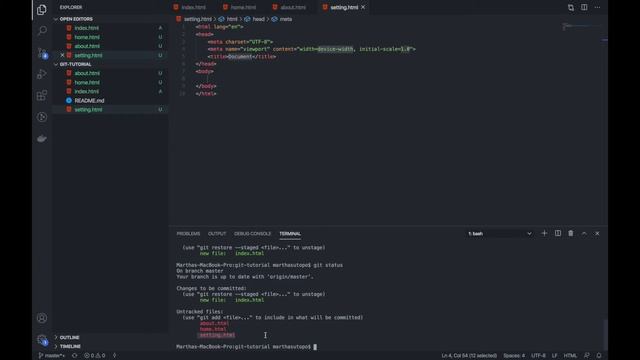Image resolution: width=640 pixels, height=360 pixels.
Task: Open the Source Control view
Action: coord(42,52)
